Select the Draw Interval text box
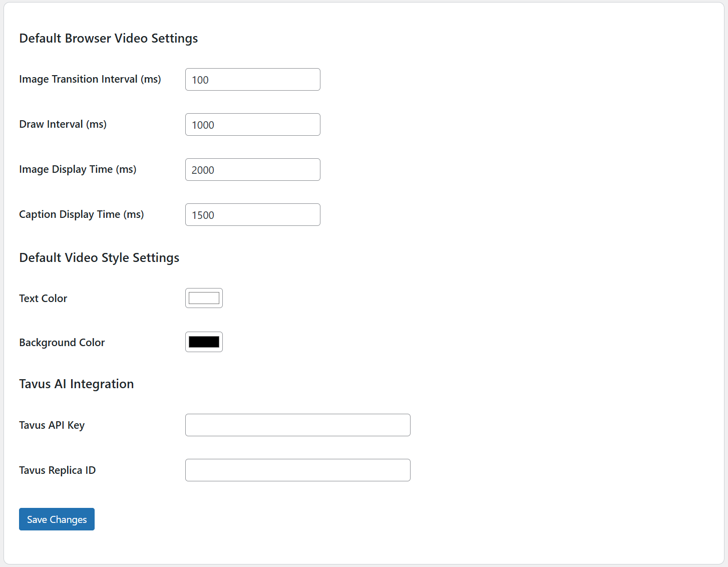 [252, 124]
